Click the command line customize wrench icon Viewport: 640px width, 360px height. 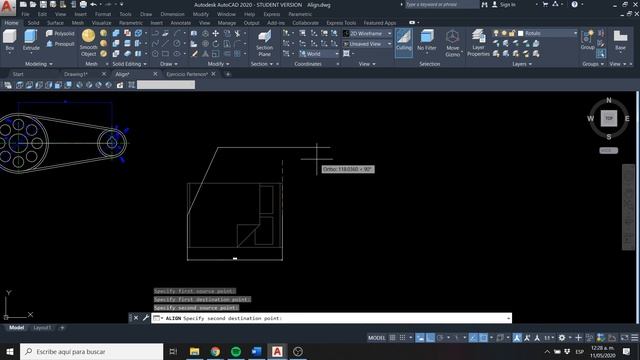[146, 318]
